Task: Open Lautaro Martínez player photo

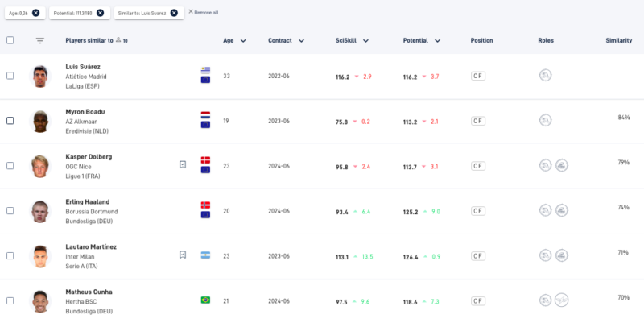Action: pyautogui.click(x=40, y=256)
